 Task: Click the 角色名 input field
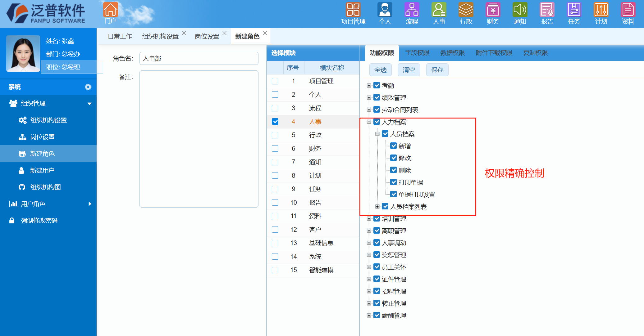[199, 58]
